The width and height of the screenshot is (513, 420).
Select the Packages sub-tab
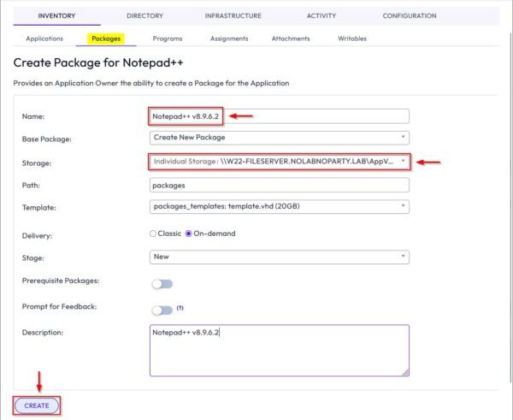tap(106, 38)
